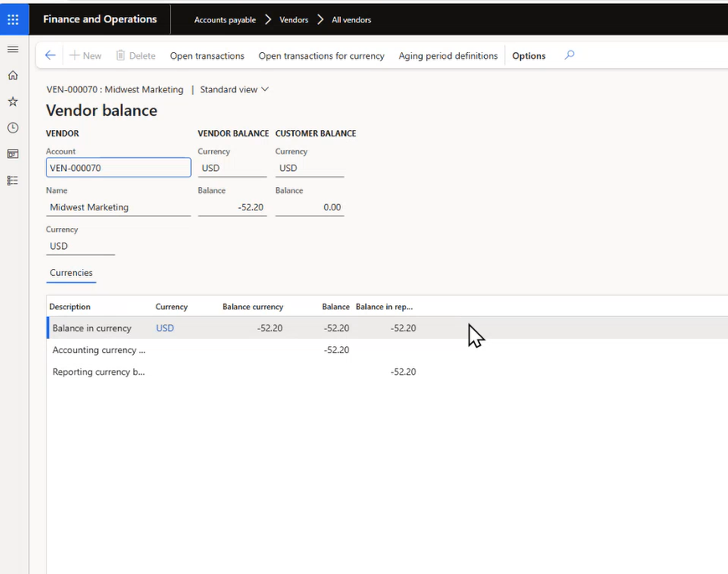Open Modules list icon in sidebar
This screenshot has height=574, width=728.
(13, 180)
